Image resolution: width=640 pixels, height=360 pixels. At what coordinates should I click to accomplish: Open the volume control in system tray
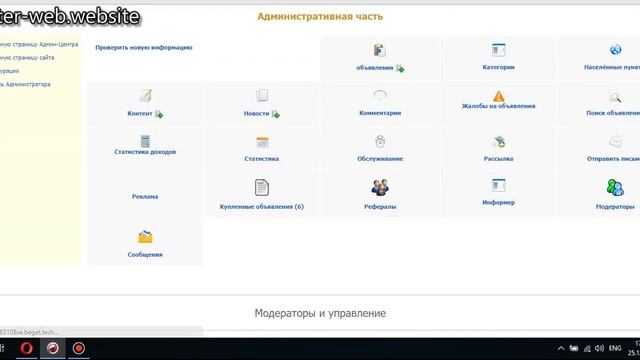tap(599, 348)
